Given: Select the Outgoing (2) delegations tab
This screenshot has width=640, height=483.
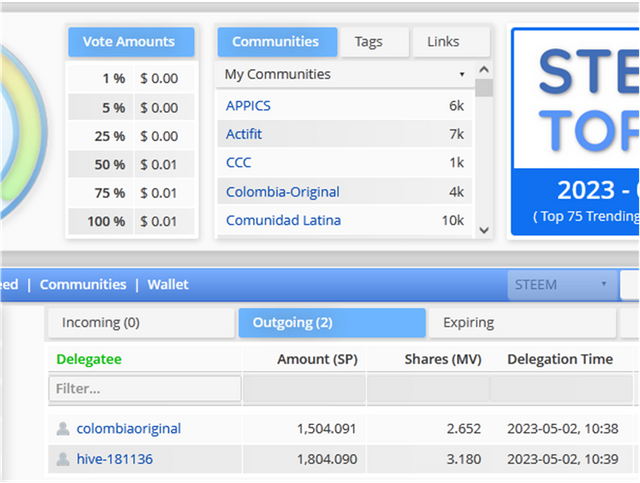Looking at the screenshot, I should click(332, 323).
